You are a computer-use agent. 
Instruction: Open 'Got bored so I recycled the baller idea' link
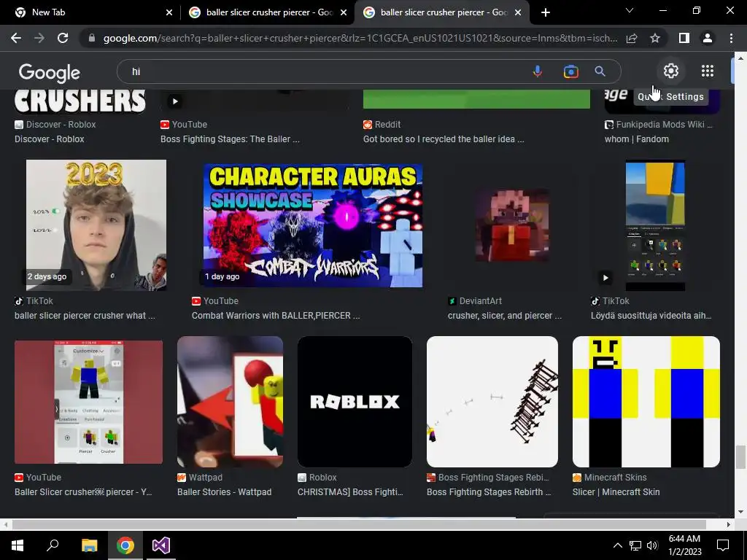pyautogui.click(x=444, y=139)
